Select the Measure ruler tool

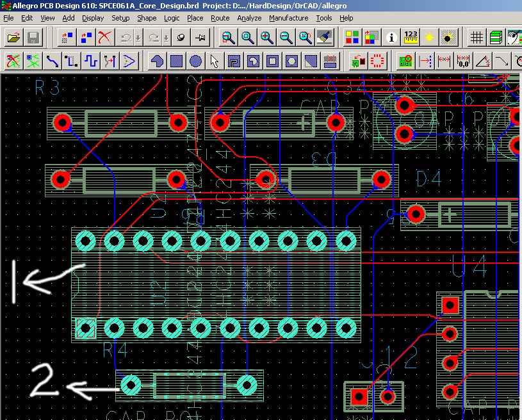coord(411,38)
